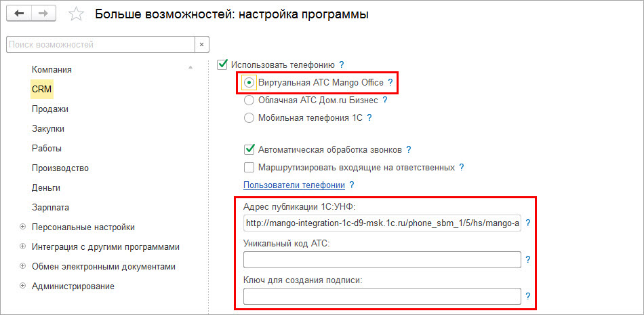Expand the Персональные настройки section
Image resolution: width=644 pixels, height=315 pixels.
click(22, 227)
